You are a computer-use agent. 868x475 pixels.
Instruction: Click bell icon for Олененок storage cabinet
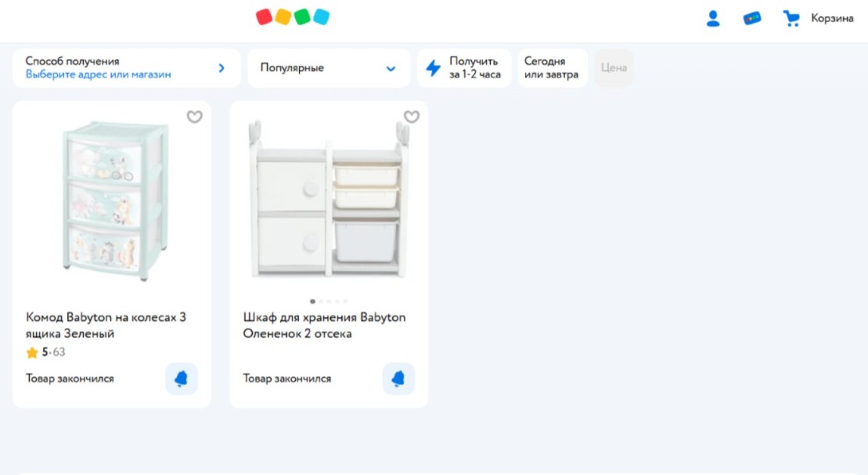click(x=398, y=379)
